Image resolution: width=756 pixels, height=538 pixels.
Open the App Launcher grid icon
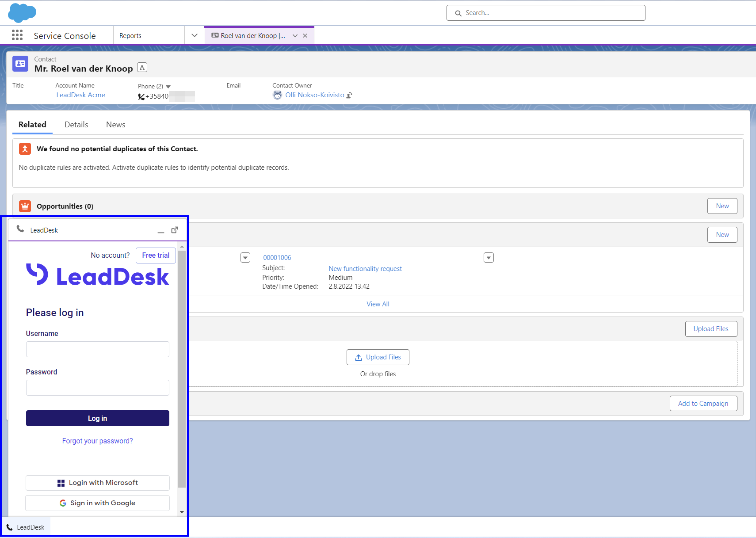17,35
